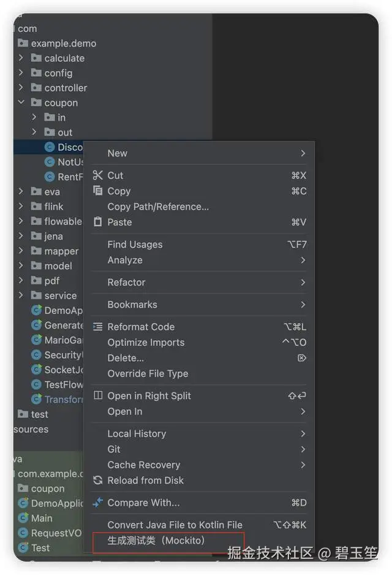The image size is (392, 575).
Task: Click the Compare With arrows icon
Action: point(97,503)
